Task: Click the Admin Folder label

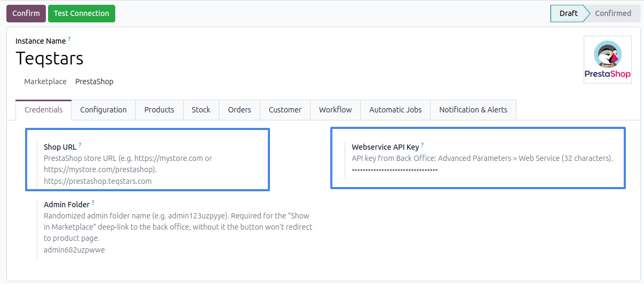Action: (67, 205)
